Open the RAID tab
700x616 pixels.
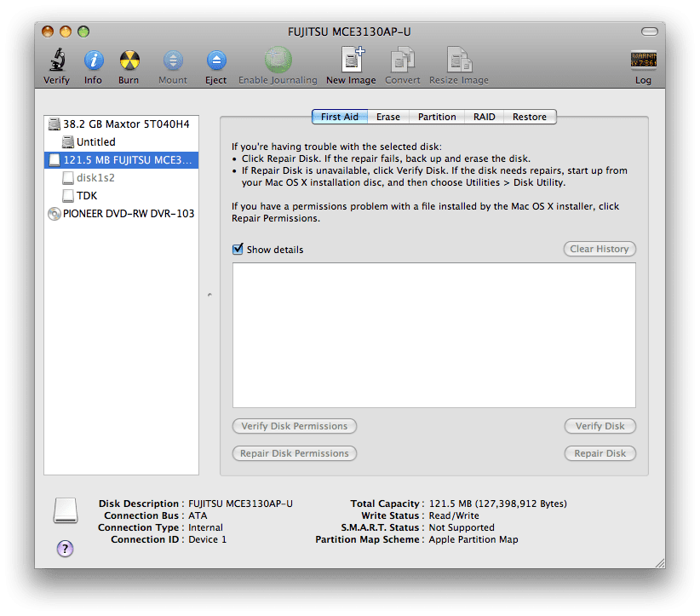485,117
